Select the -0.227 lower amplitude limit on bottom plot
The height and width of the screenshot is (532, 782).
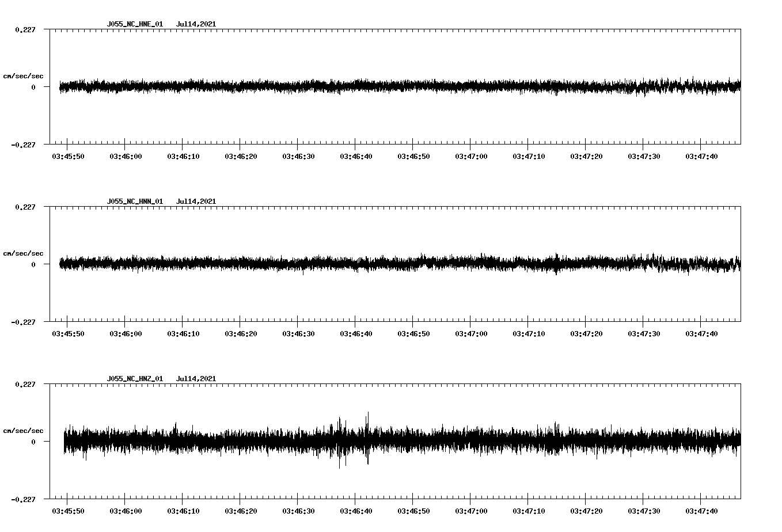(x=24, y=500)
